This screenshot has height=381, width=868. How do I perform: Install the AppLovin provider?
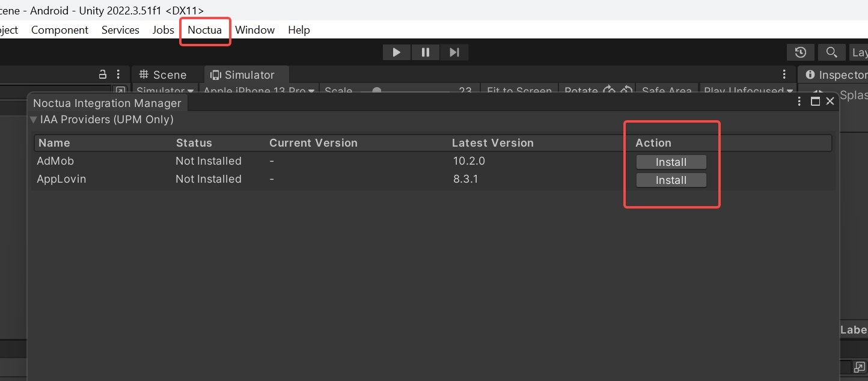point(671,180)
